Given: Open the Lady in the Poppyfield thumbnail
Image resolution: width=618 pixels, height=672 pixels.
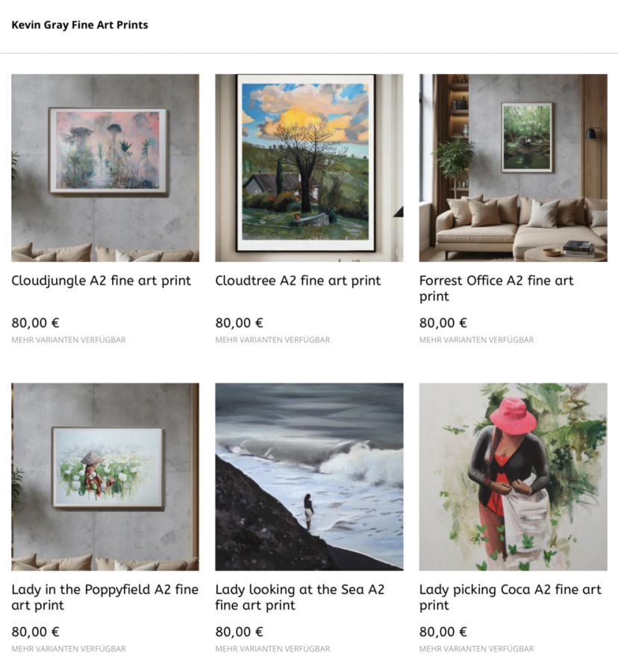Looking at the screenshot, I should pyautogui.click(x=105, y=476).
